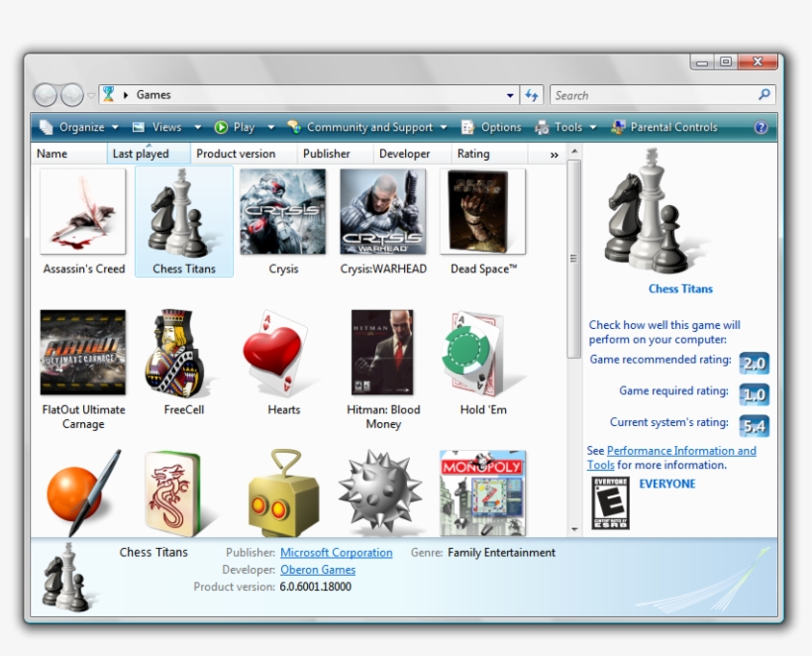The image size is (812, 656).
Task: Sort by the Last played column
Action: (149, 154)
